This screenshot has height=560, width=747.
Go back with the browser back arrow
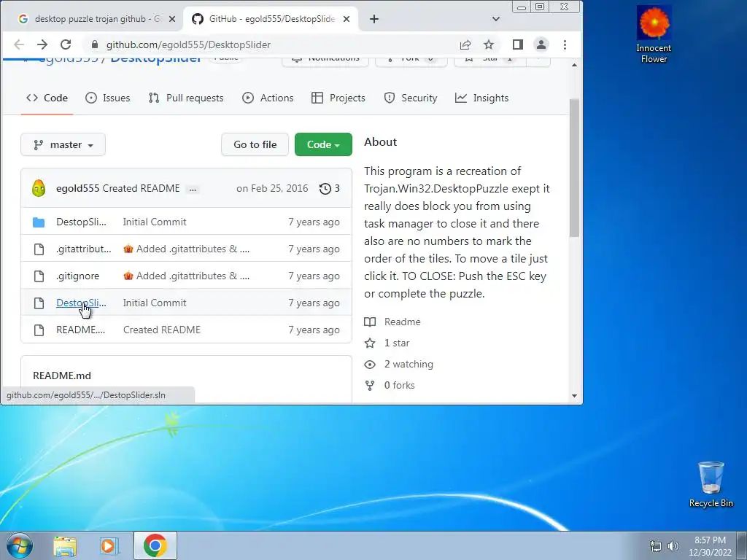click(x=18, y=44)
